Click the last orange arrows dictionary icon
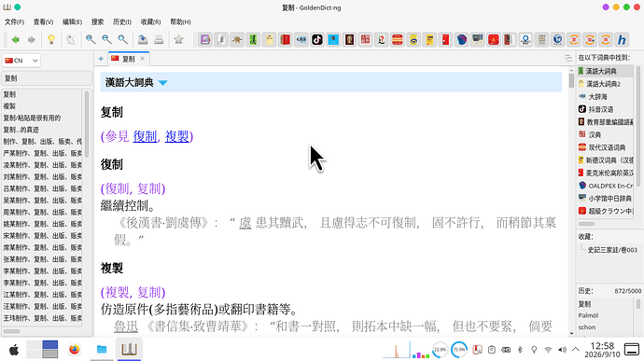The image size is (644, 361). pos(606,39)
